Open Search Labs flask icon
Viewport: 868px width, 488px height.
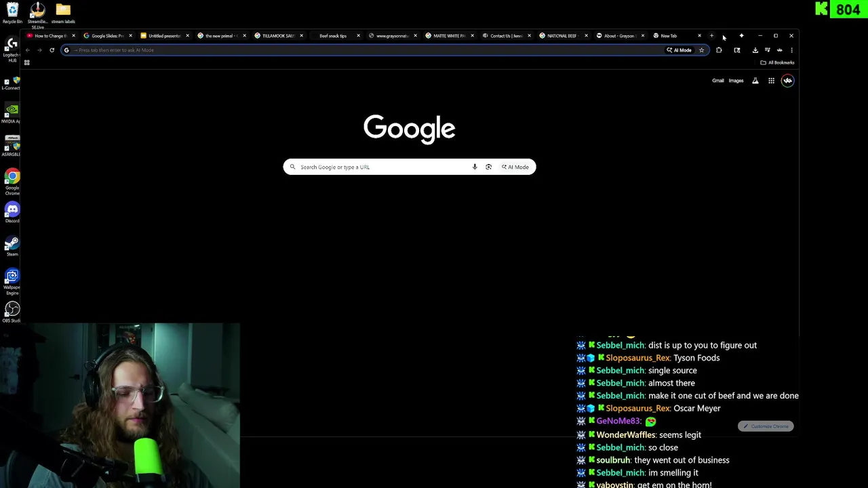[x=755, y=81]
